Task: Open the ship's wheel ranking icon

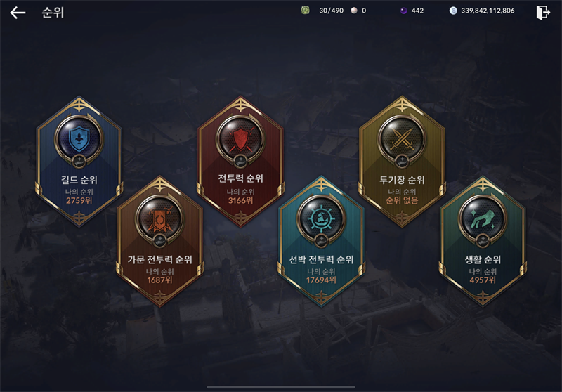Action: pos(321,219)
